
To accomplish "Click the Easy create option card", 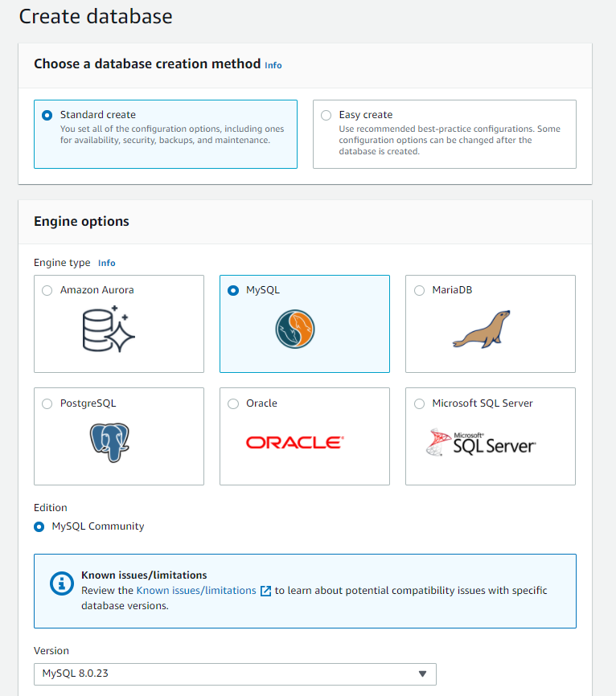I will [x=444, y=134].
